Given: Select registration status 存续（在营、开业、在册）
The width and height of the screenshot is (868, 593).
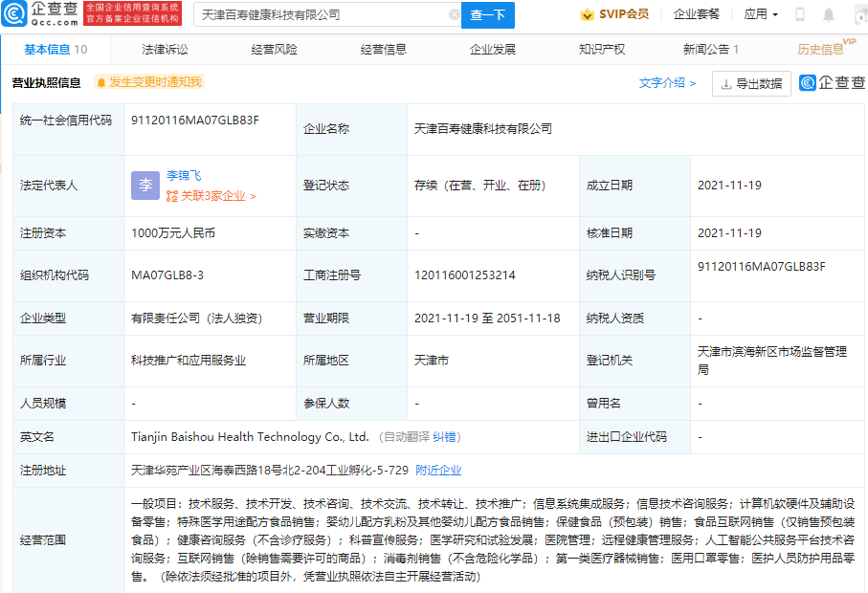Looking at the screenshot, I should click(480, 186).
